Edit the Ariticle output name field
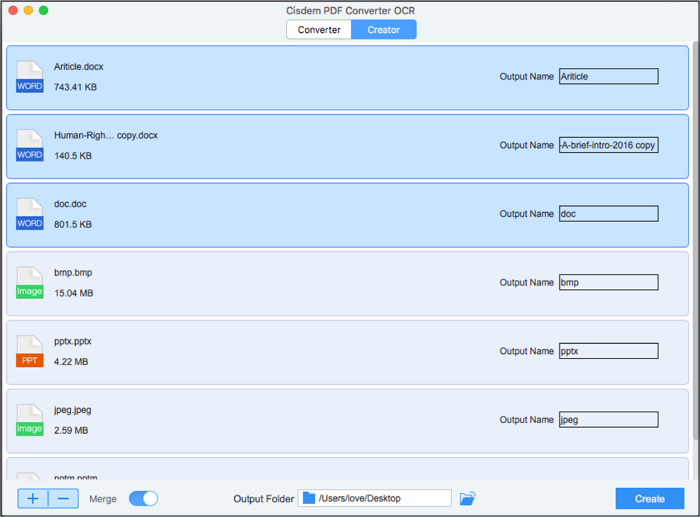The image size is (700, 517). click(608, 76)
